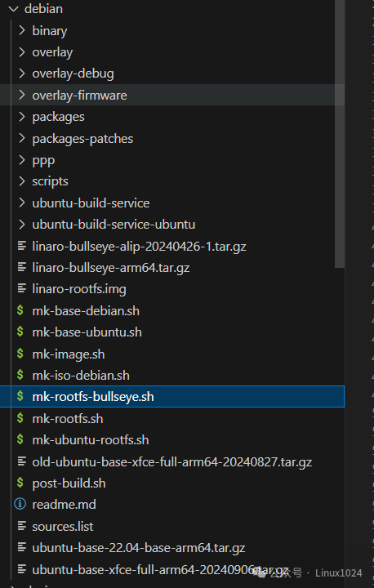The image size is (374, 588).
Task: Click file icon of old-ubuntu-base-xfce-full-arm64-20240827.tar.gz
Action: [x=22, y=461]
